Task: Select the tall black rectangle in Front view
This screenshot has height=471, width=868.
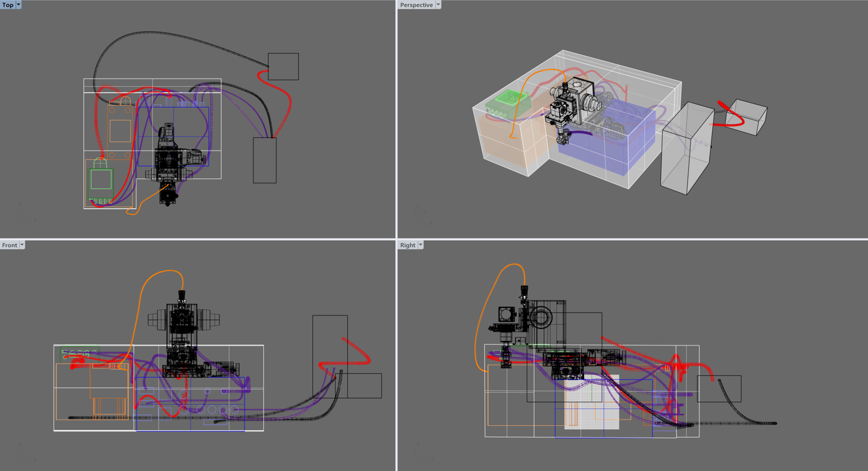Action: pyautogui.click(x=330, y=339)
